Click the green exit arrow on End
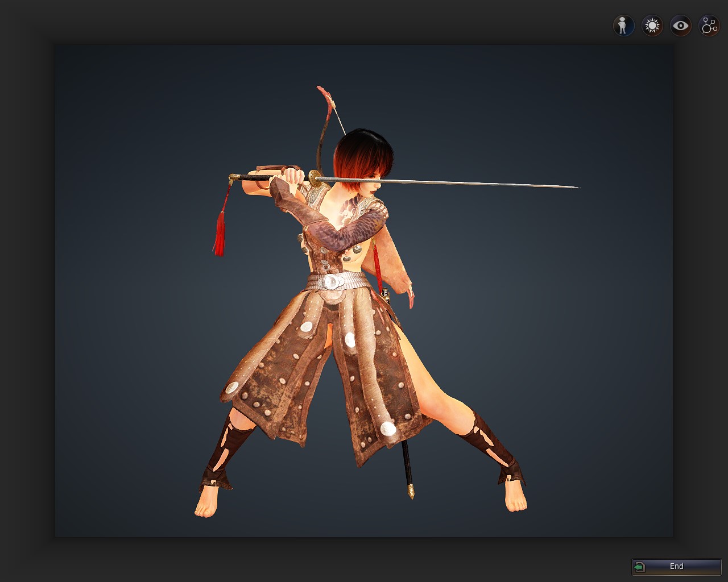Screen dimensions: 728x582 (x=640, y=567)
